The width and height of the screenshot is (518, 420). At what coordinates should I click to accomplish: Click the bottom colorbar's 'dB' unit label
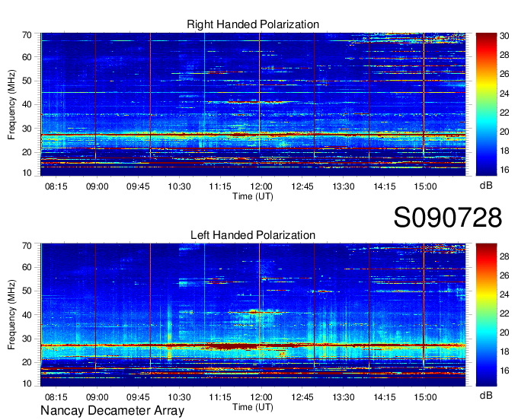coord(486,395)
